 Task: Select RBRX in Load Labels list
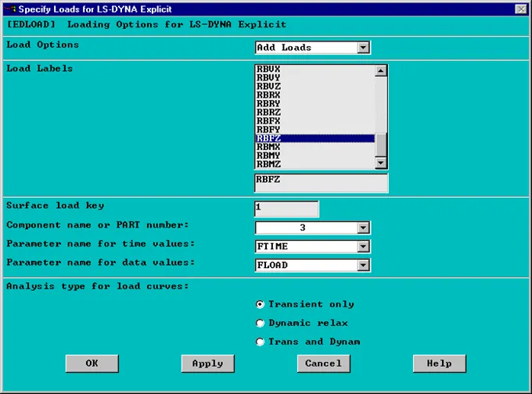315,95
